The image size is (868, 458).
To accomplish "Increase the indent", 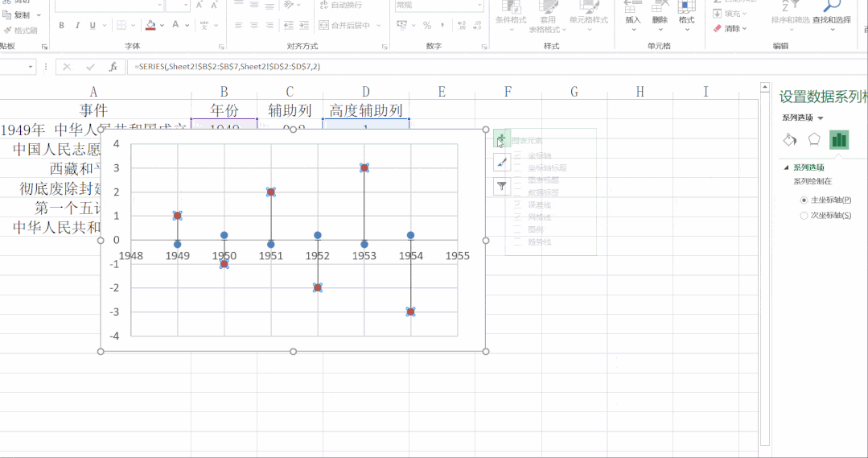I will tap(304, 26).
